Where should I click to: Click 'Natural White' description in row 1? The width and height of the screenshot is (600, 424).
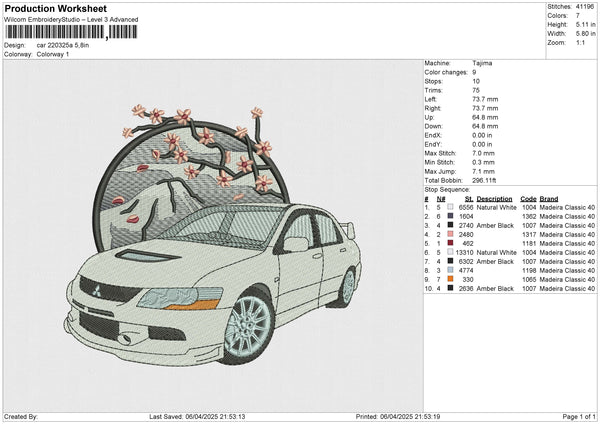(x=497, y=207)
